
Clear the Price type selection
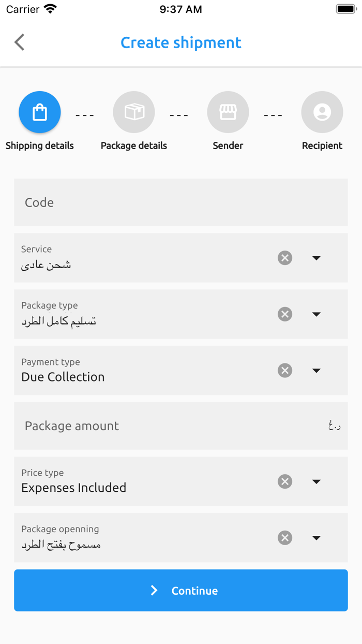tap(284, 481)
